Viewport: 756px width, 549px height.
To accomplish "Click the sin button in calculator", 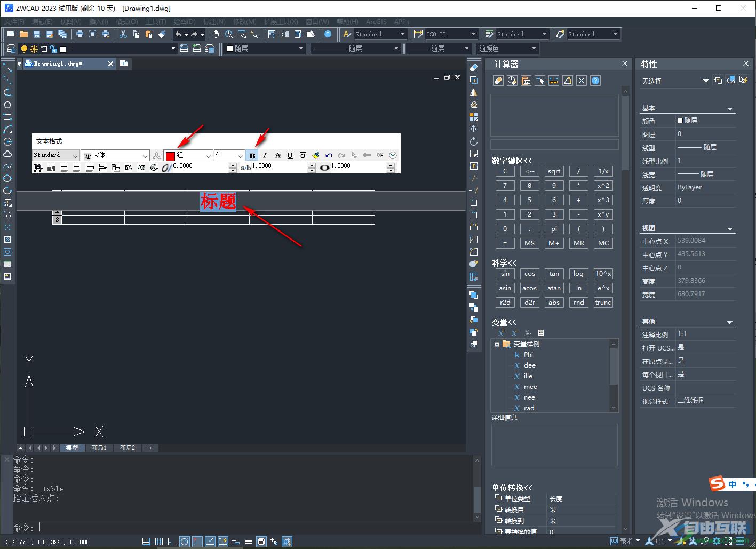I will point(505,274).
